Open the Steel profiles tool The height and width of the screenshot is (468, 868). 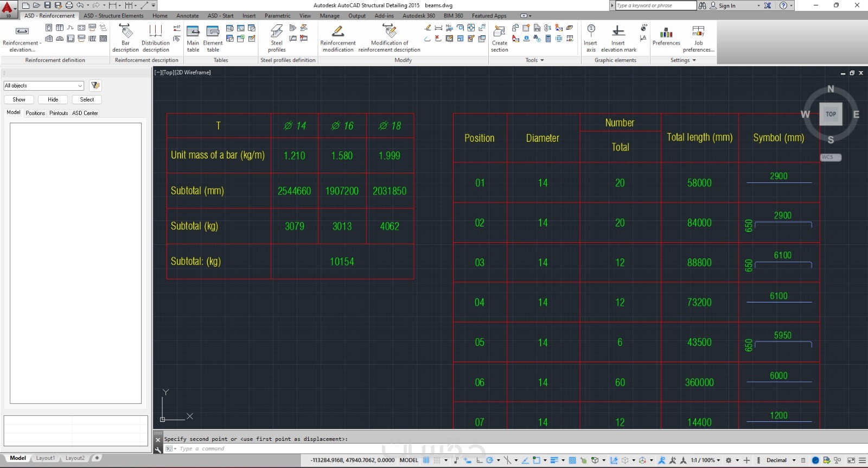(277, 38)
